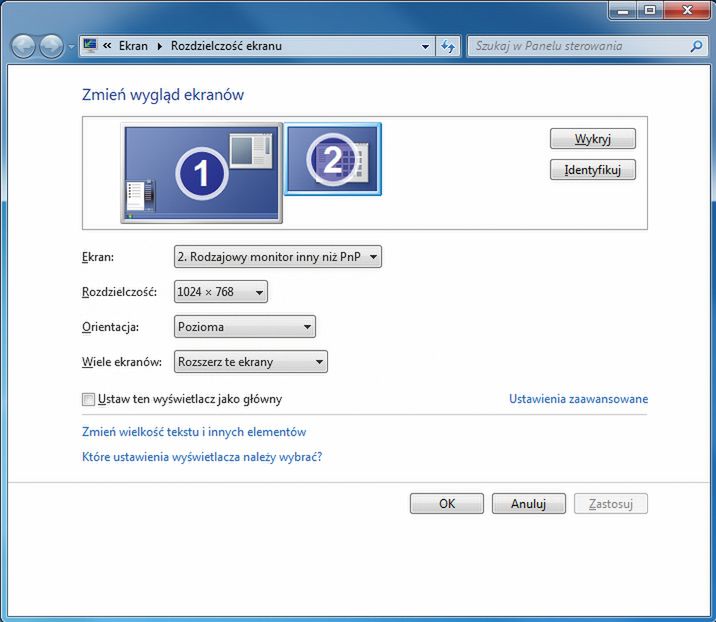Viewport: 716px width, 622px height.
Task: Click the Identyfikuj button
Action: [593, 169]
